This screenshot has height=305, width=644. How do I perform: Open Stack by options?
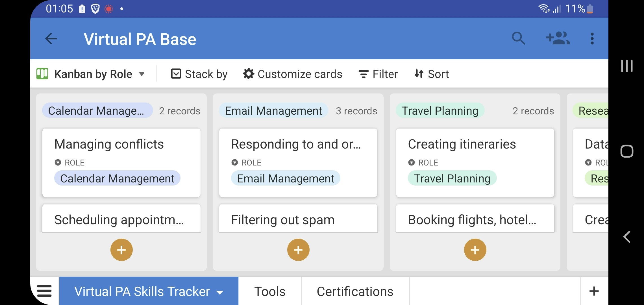(199, 74)
